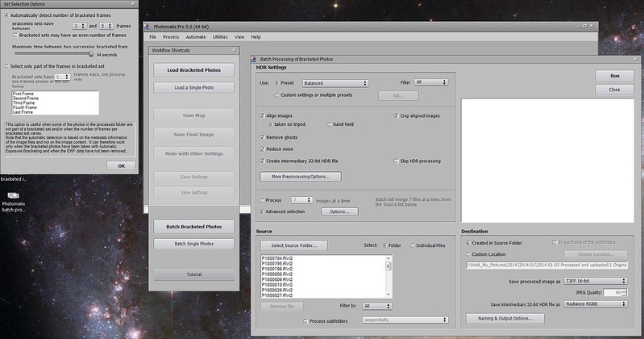Click the Workflow Shortcuts panel undock icon

click(x=234, y=50)
